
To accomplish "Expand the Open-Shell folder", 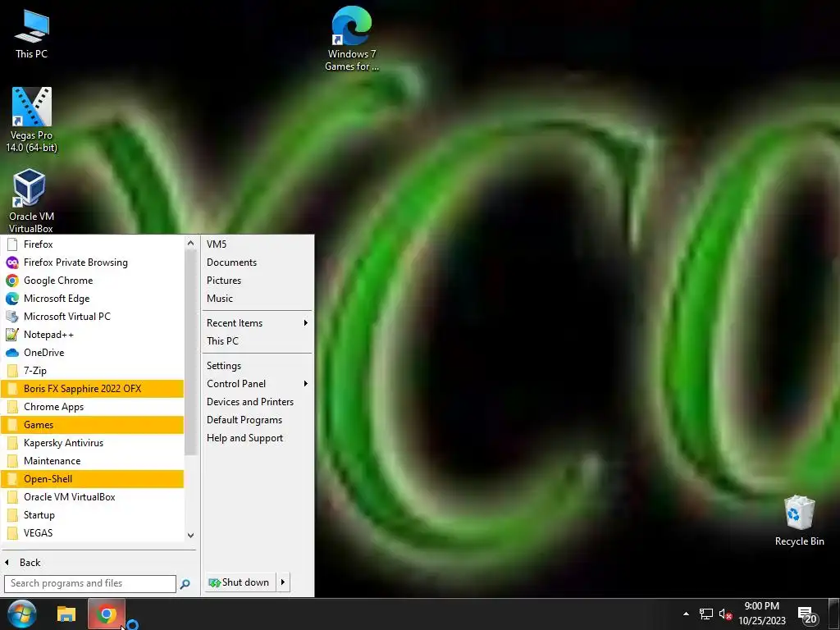I will [92, 479].
